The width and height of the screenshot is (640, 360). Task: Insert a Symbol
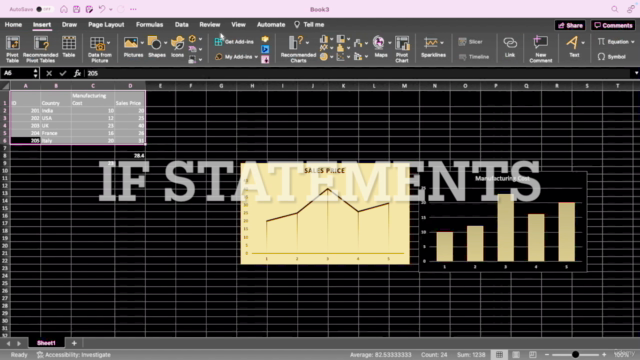tap(611, 57)
